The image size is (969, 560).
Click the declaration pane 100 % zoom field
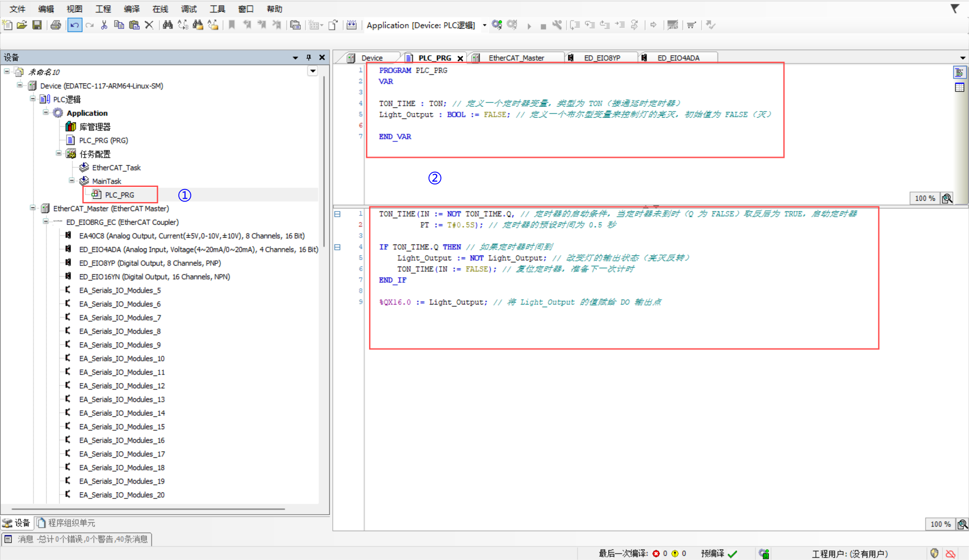tap(925, 198)
